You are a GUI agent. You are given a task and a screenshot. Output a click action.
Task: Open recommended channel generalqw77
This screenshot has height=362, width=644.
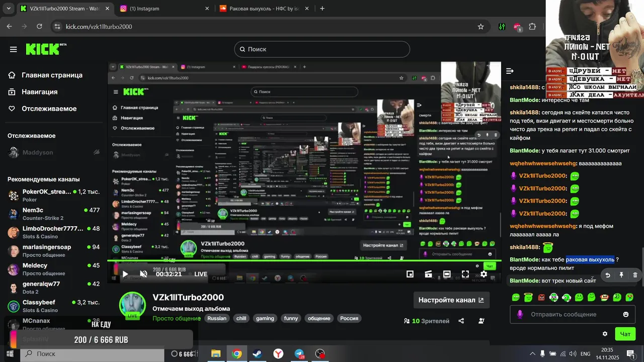click(54, 287)
